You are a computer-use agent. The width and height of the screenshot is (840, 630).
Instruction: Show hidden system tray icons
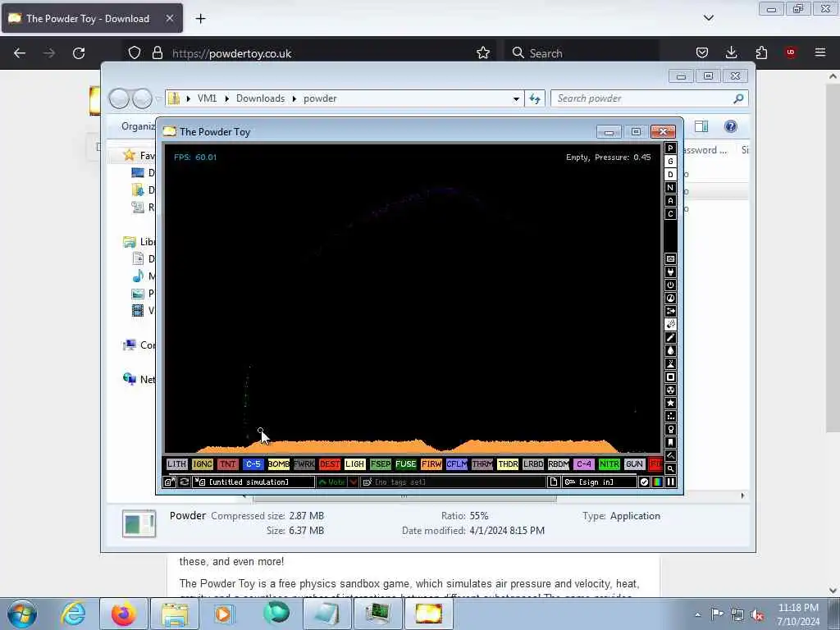(x=697, y=614)
